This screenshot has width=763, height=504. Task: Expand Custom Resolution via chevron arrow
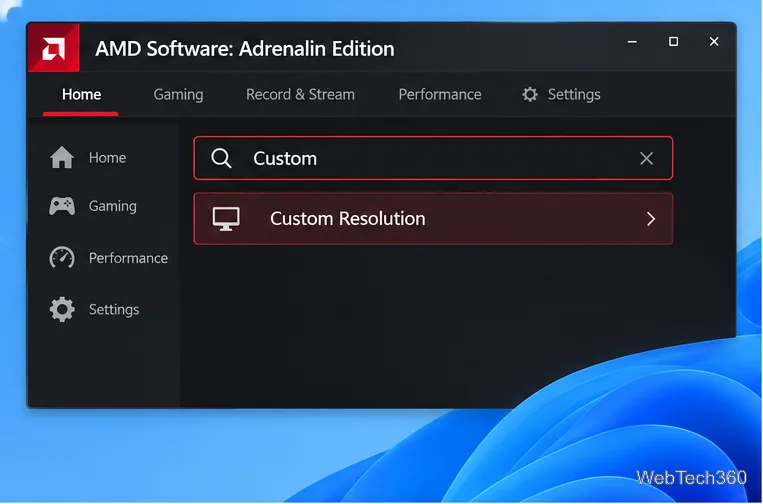pyautogui.click(x=651, y=219)
